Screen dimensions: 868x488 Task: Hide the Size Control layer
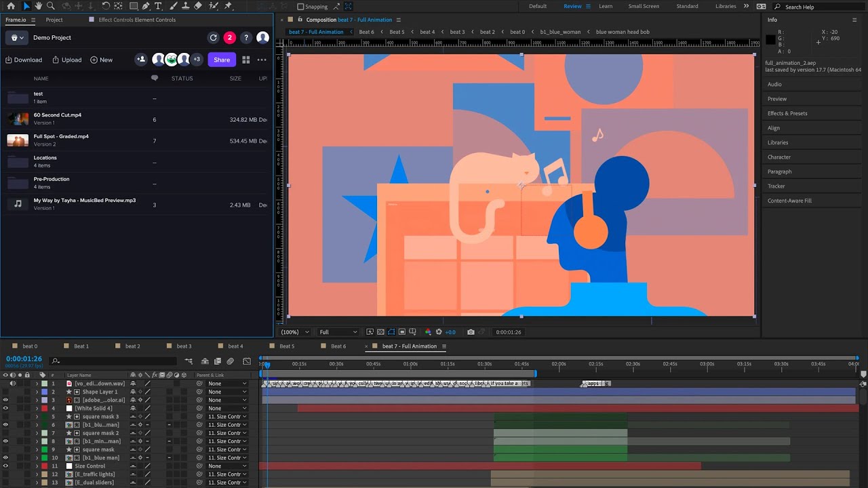pyautogui.click(x=5, y=466)
